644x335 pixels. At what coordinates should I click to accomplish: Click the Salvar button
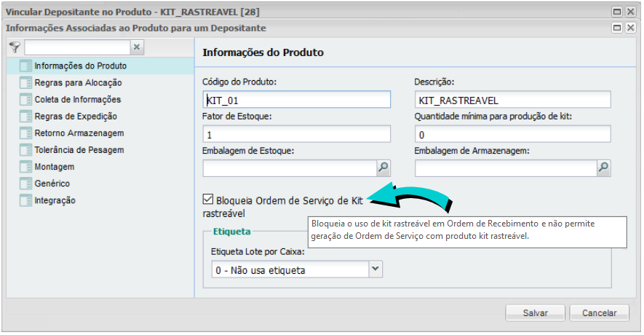tap(535, 312)
